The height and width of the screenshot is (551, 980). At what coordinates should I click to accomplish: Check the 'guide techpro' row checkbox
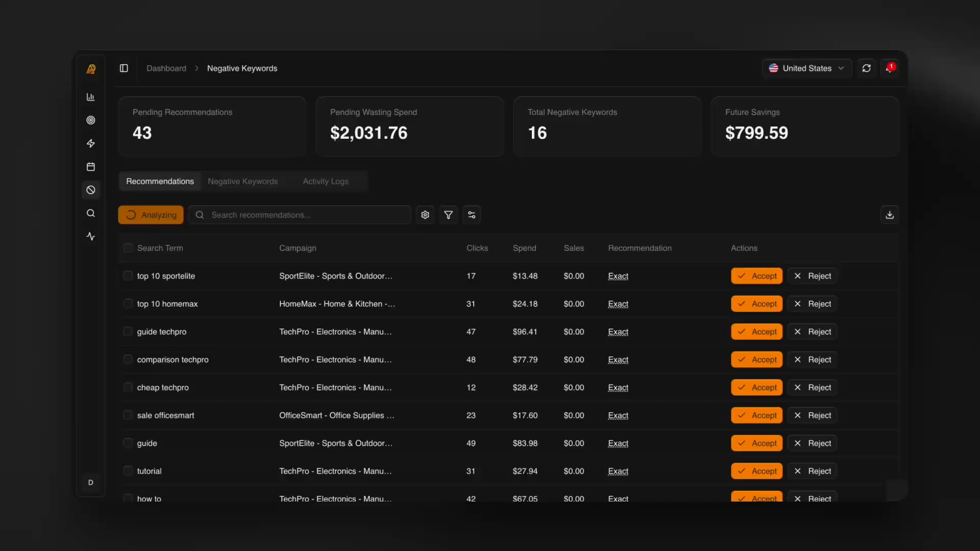tap(128, 332)
